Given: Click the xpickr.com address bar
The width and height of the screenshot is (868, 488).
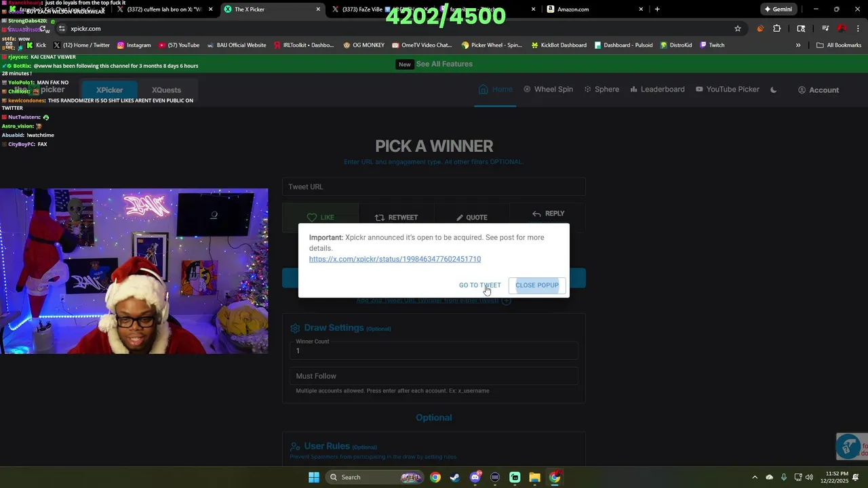Looking at the screenshot, I should point(393,28).
